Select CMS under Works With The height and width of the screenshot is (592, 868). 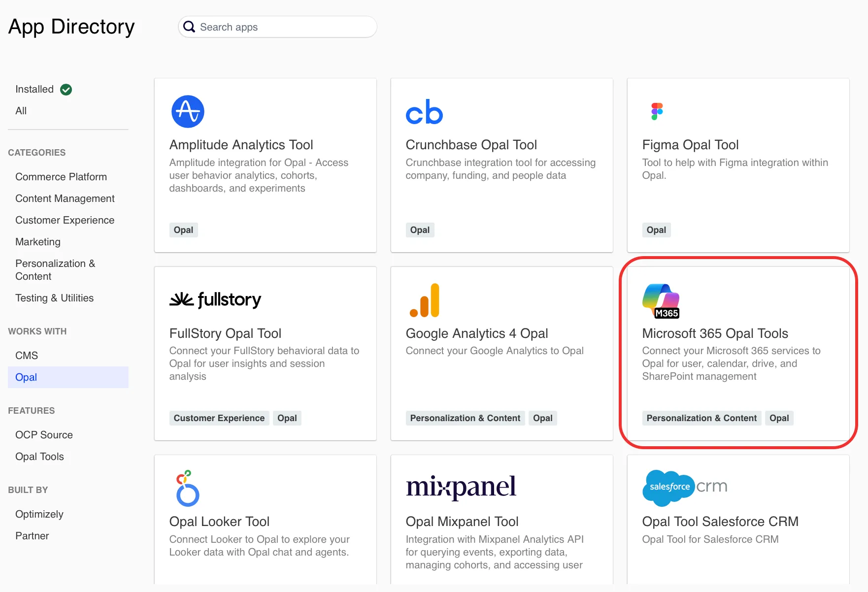point(27,356)
